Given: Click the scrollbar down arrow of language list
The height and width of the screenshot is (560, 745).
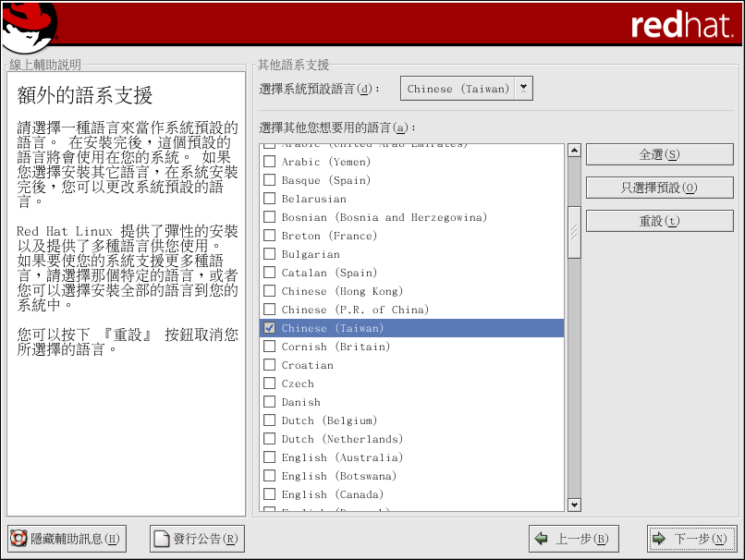Looking at the screenshot, I should coord(574,505).
